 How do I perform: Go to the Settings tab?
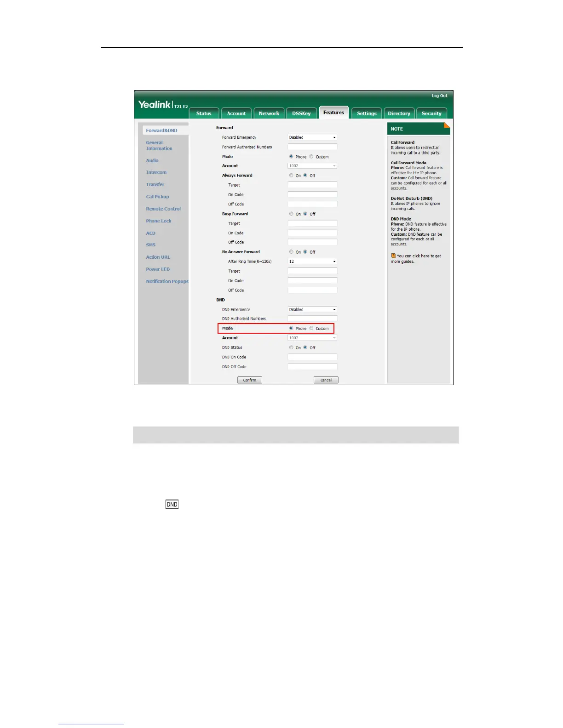(367, 113)
